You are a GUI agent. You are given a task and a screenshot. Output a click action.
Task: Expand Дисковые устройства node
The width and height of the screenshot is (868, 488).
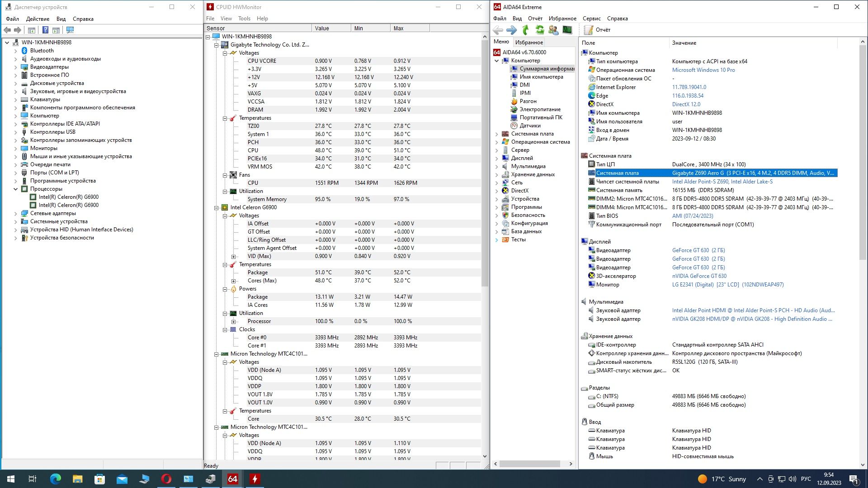[x=16, y=83]
